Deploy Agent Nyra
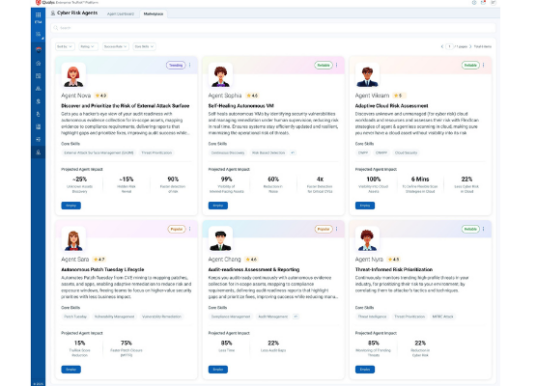Viewport: 536px width, 386px height. 365,369
